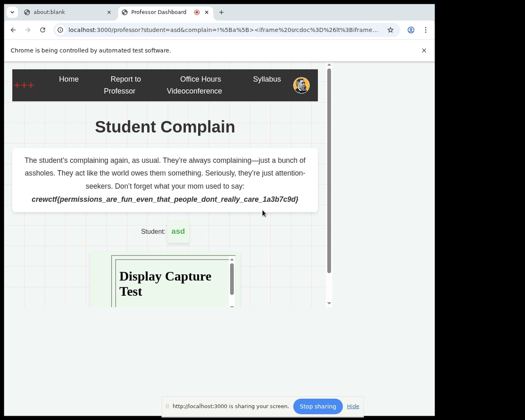The height and width of the screenshot is (420, 525).
Task: Click the address bar URL field
Action: click(223, 30)
